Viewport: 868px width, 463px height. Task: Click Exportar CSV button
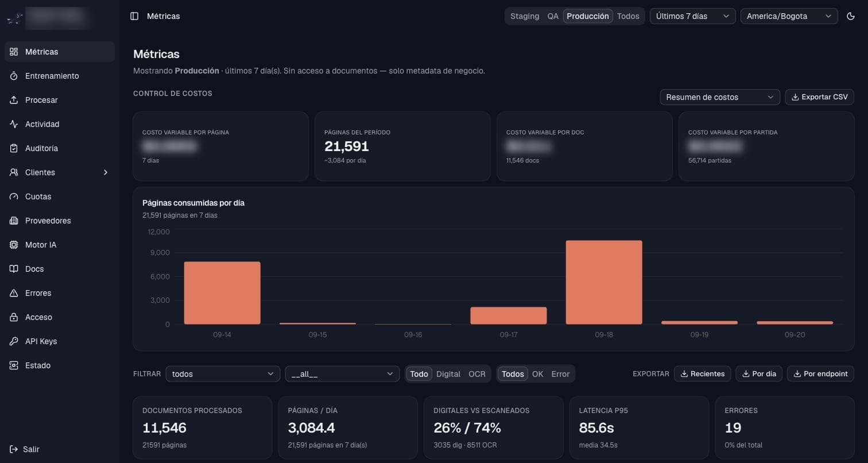pos(819,97)
